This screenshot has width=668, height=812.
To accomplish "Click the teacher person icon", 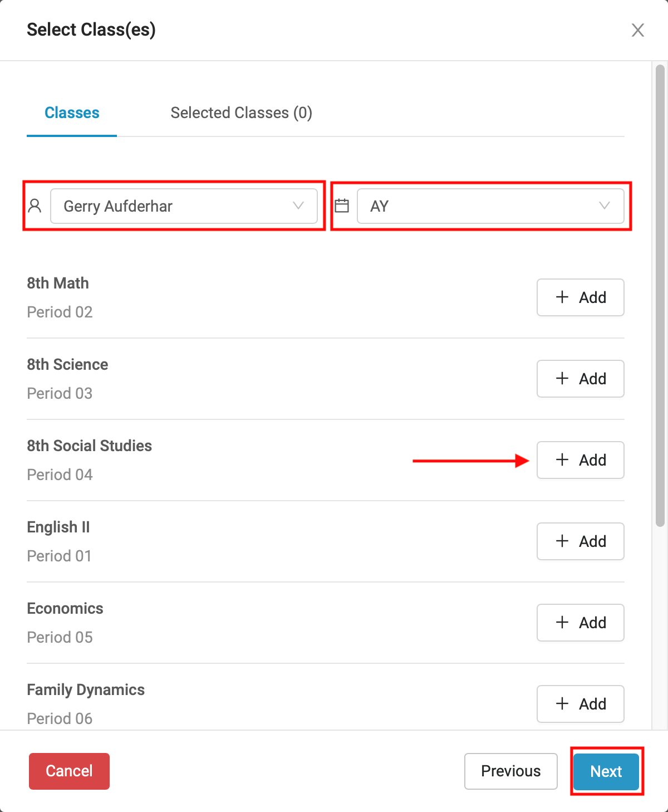I will (x=35, y=206).
